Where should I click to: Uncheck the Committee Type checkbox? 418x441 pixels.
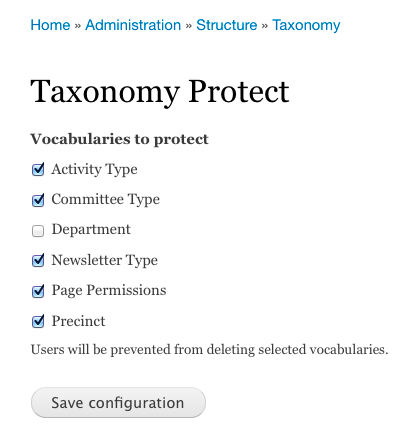pos(38,200)
